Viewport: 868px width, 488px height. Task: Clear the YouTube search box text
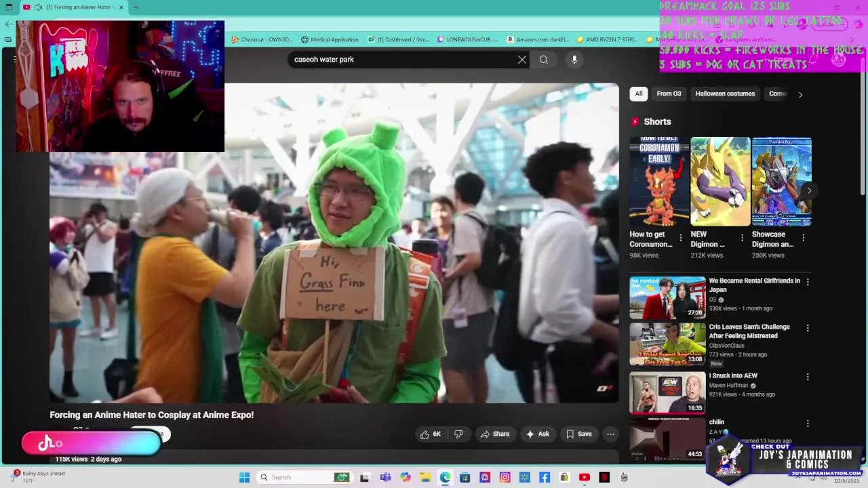(x=522, y=60)
